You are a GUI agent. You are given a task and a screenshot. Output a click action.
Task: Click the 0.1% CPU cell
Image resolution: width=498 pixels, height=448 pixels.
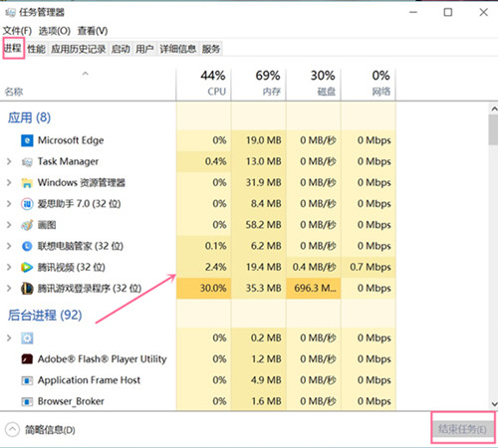click(x=203, y=246)
